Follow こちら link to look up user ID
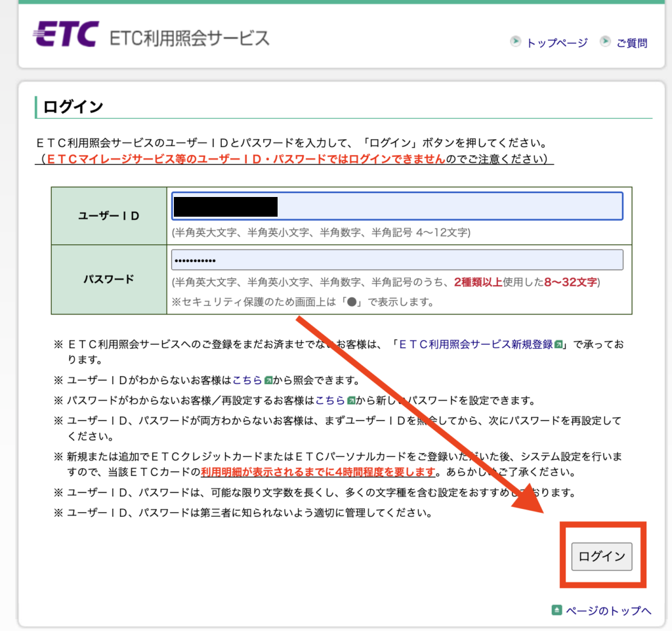The width and height of the screenshot is (672, 631). click(247, 380)
